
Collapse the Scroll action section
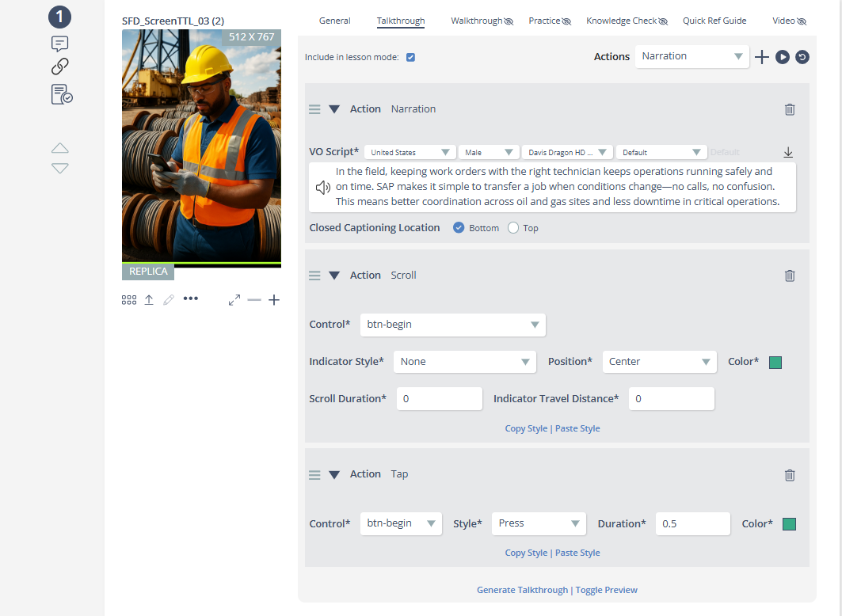(x=334, y=276)
